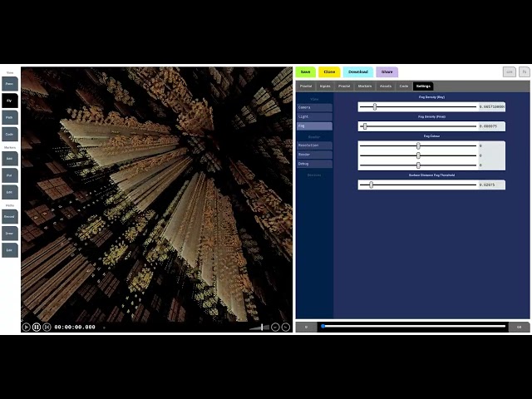Open Camera settings in the View group
The width and height of the screenshot is (532, 399).
click(x=314, y=107)
